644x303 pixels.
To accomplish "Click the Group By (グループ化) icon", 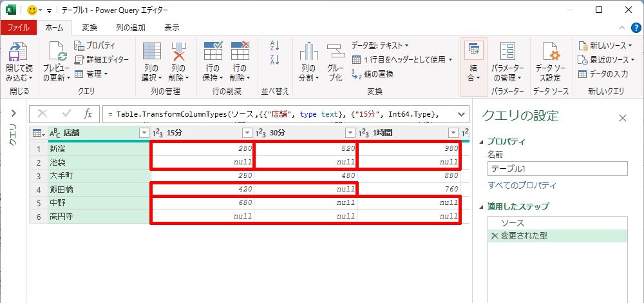I will coord(336,52).
